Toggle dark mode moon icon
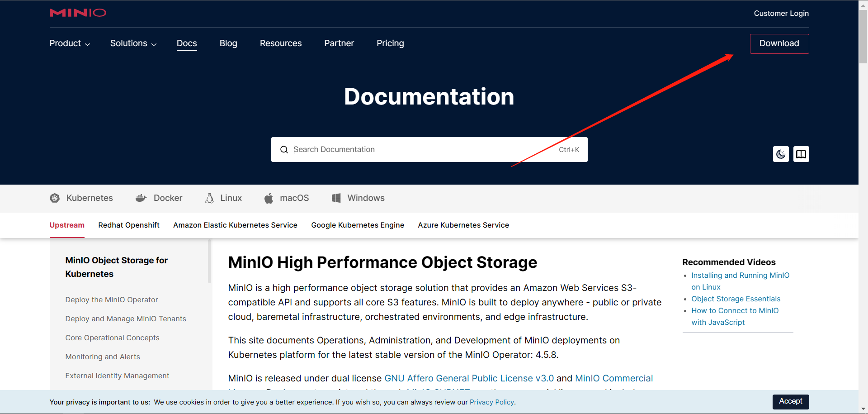 781,154
